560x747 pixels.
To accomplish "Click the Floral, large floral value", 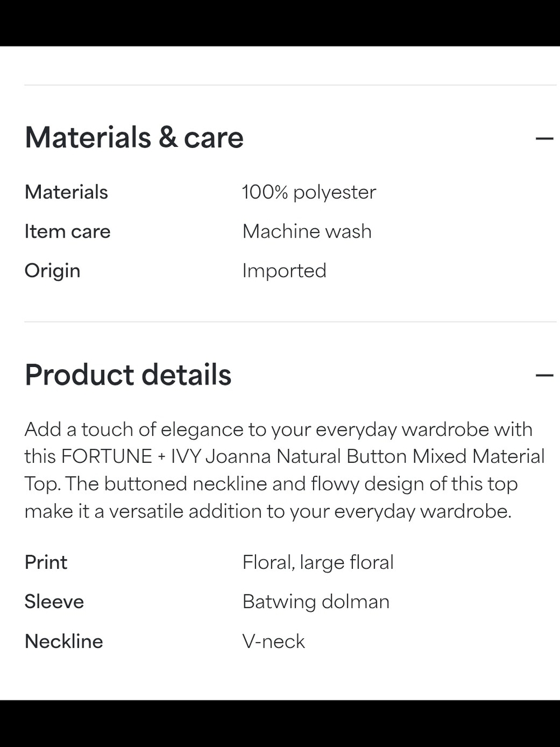I will 318,562.
